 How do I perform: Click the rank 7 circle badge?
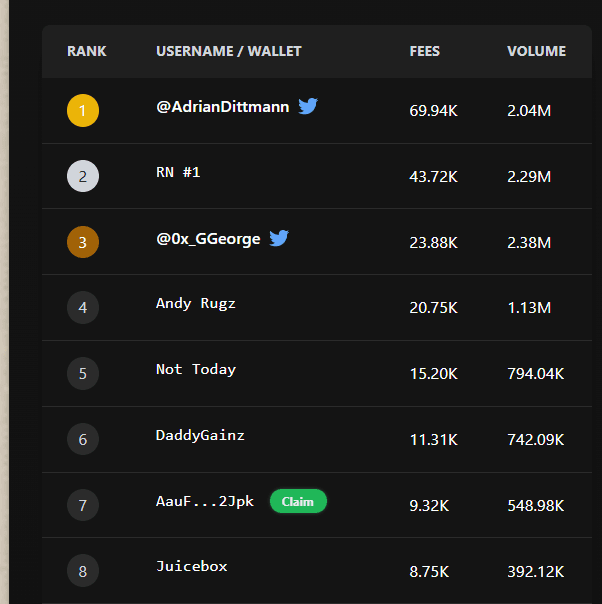[x=83, y=505]
